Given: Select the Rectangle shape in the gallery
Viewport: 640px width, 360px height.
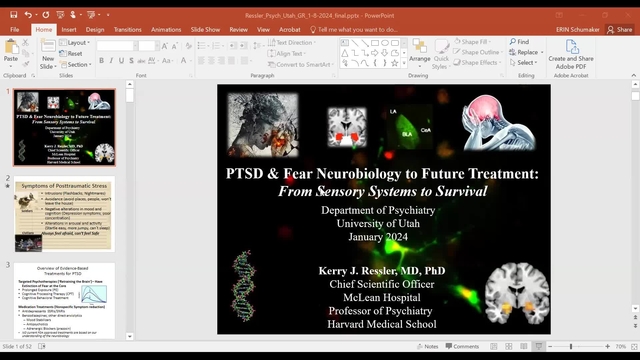Looking at the screenshot, I should pos(375,43).
